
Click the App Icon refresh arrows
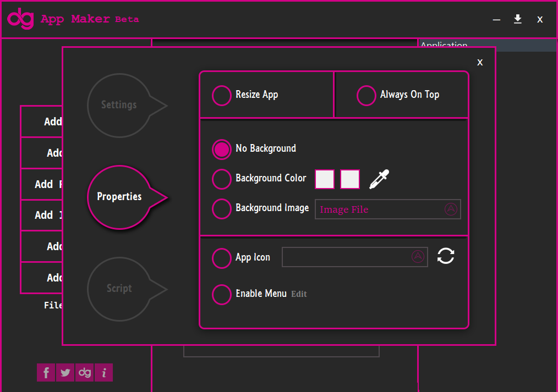(446, 256)
